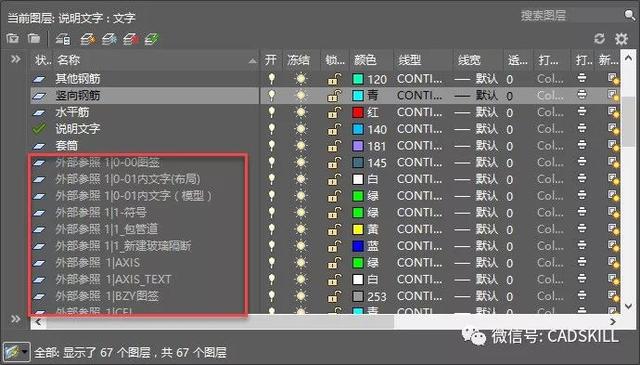Toggle on/off bulb for 其他钢筋 layer
The image size is (640, 365).
click(x=271, y=79)
